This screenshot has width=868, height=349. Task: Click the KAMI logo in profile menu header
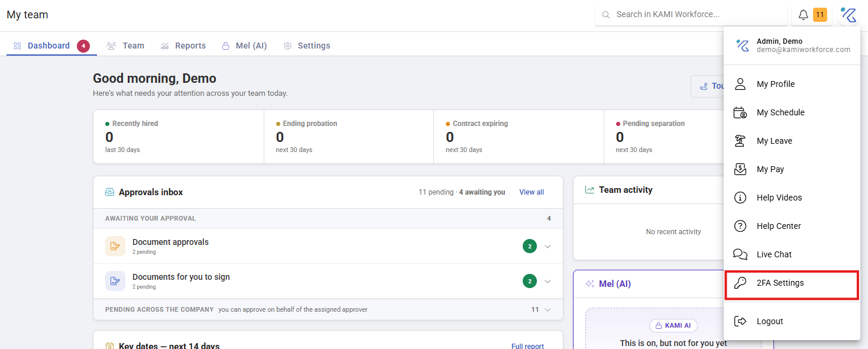[x=742, y=46]
